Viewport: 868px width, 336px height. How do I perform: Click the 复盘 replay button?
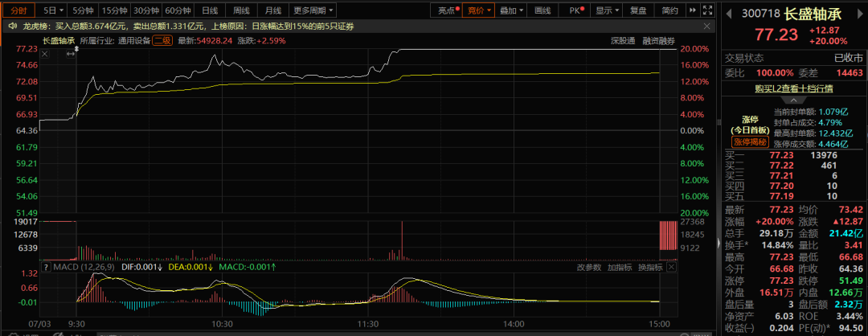(x=638, y=10)
